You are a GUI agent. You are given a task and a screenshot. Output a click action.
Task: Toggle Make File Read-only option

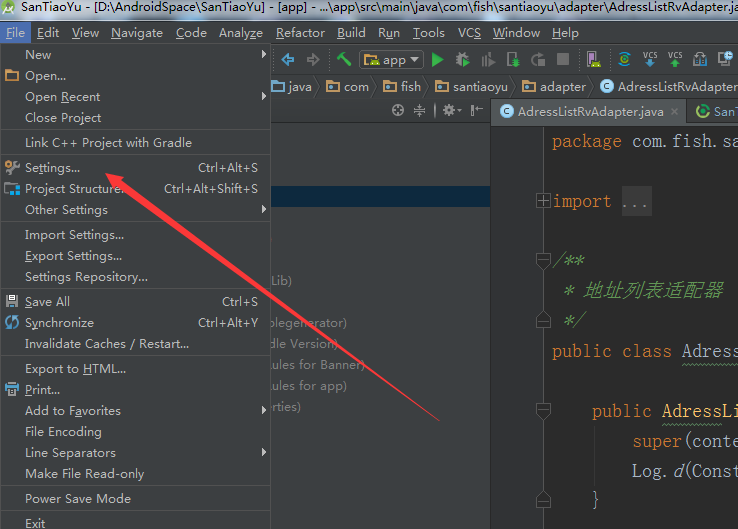pos(85,473)
